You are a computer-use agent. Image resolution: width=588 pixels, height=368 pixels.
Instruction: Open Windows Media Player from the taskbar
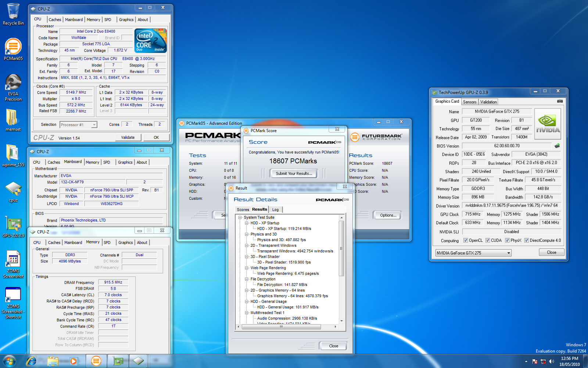click(73, 361)
